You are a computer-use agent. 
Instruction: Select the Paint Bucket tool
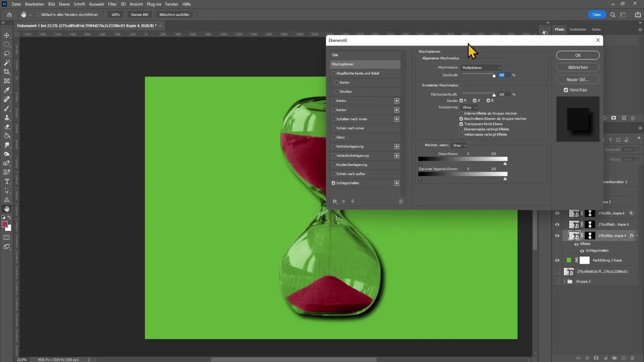[x=7, y=136]
